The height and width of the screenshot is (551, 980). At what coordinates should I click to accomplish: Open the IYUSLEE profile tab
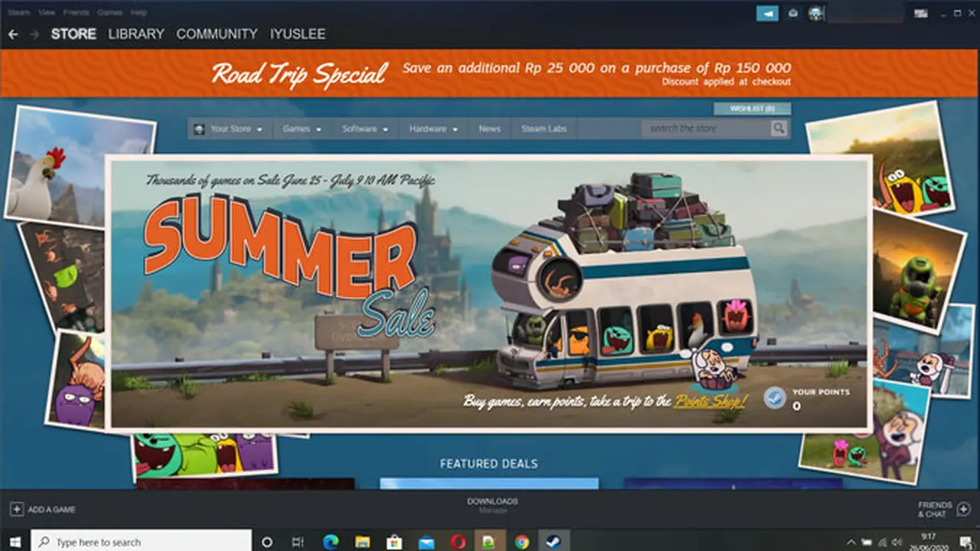tap(298, 34)
